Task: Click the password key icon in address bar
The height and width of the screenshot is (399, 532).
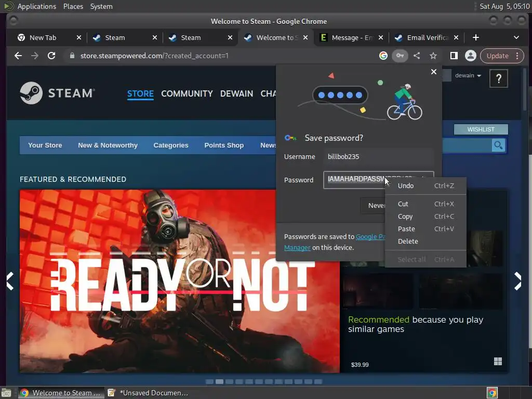Action: [x=400, y=56]
